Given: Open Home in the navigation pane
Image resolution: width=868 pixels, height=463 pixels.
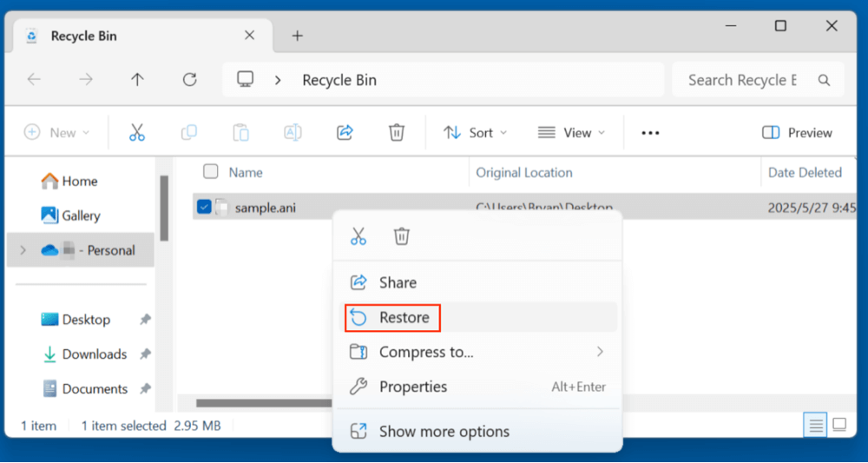Looking at the screenshot, I should [69, 181].
